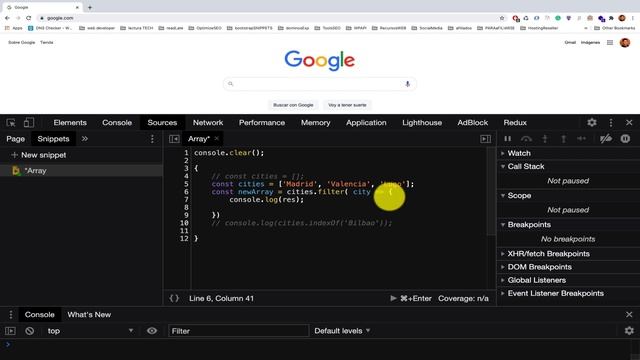The width and height of the screenshot is (640, 360).
Task: Pause script execution
Action: 507,139
